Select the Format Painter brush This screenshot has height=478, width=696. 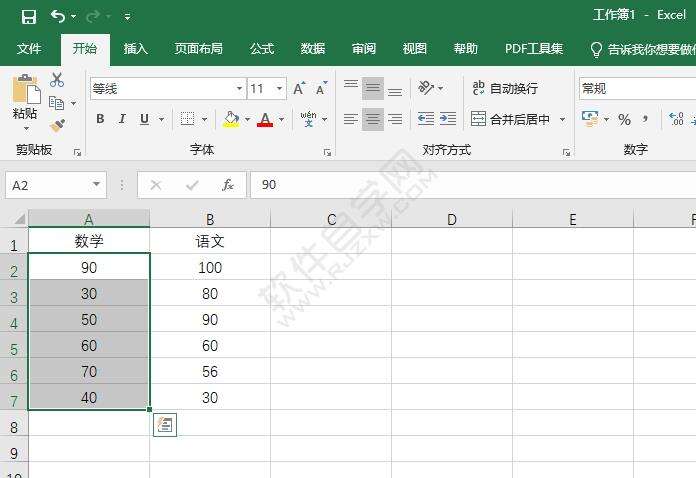click(57, 126)
